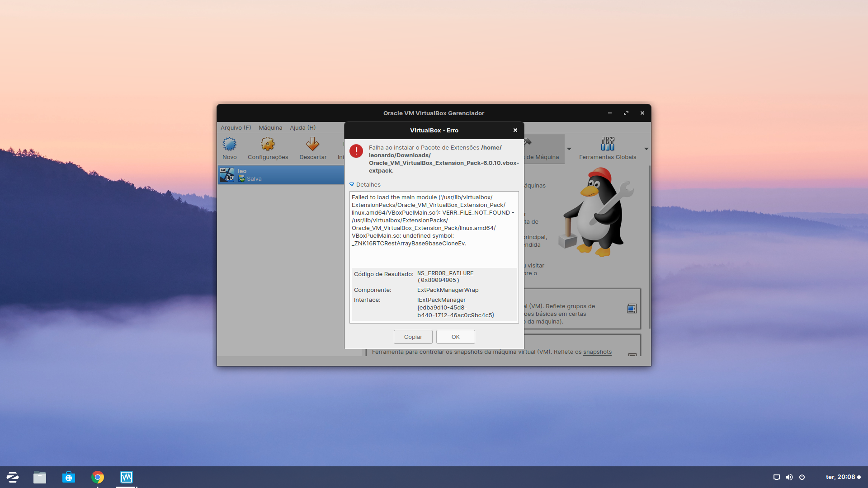Follow the snapshots link in description

[597, 352]
